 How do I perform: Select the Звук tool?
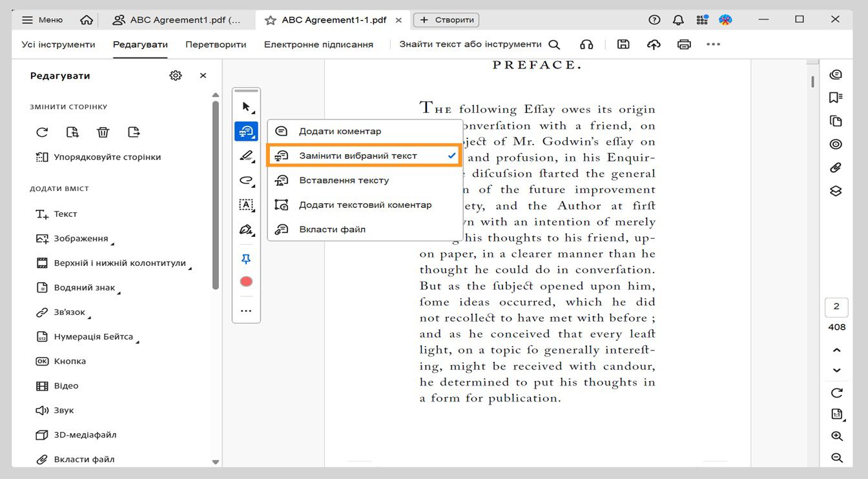(55, 411)
